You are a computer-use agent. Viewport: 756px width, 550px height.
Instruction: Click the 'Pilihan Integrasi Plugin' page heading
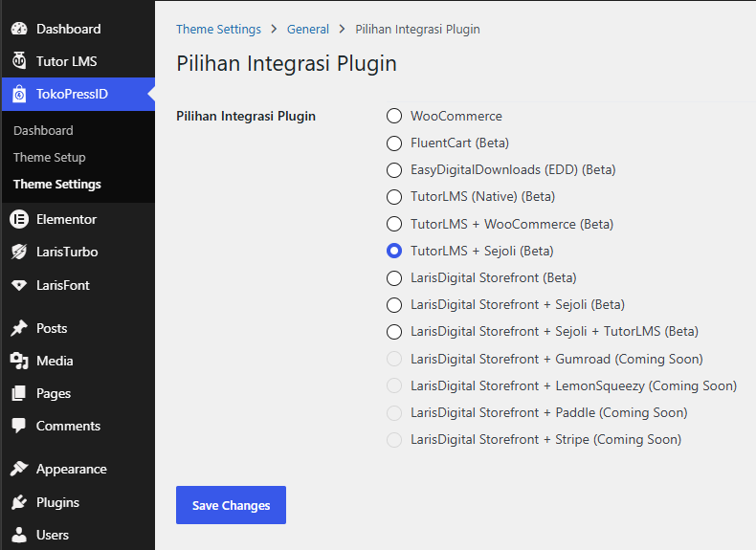[x=286, y=64]
